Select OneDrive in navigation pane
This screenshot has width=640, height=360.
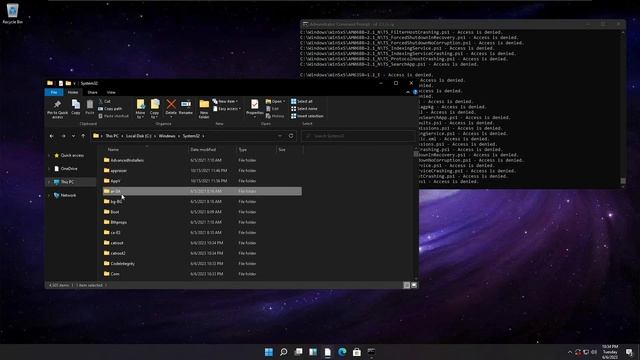pos(69,169)
